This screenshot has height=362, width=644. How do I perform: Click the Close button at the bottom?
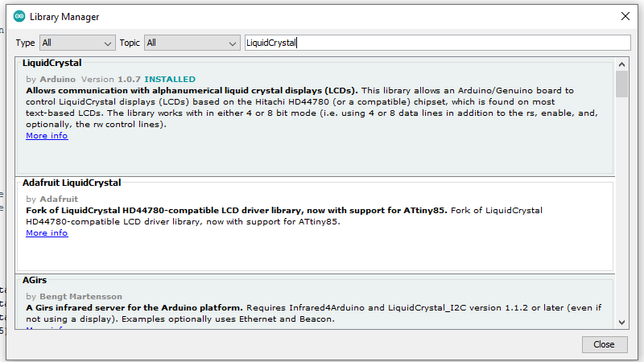605,344
